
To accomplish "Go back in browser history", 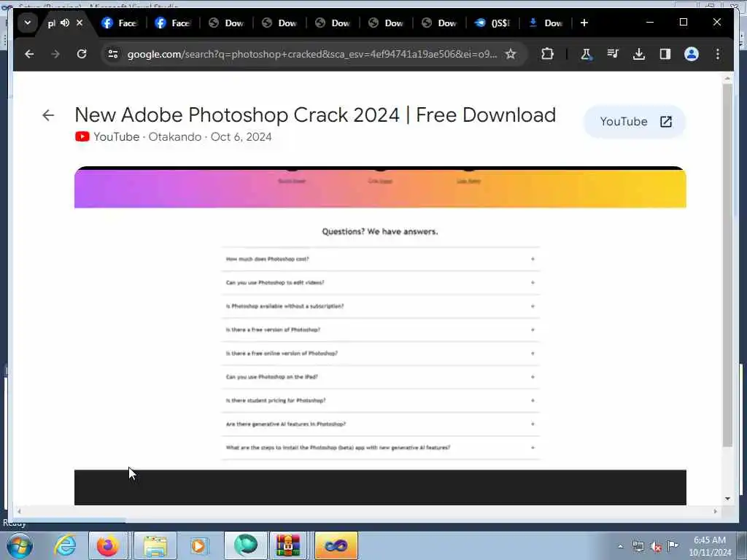I will point(29,54).
